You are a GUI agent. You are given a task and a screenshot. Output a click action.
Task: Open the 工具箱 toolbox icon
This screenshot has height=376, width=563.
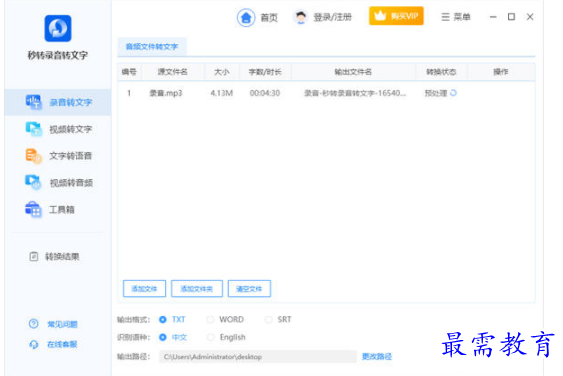[x=33, y=209]
